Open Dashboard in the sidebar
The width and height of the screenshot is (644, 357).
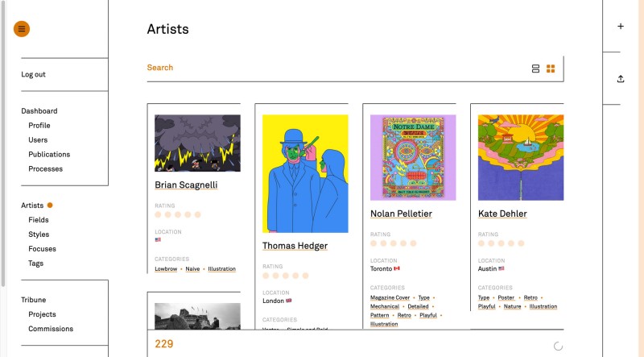tap(39, 111)
